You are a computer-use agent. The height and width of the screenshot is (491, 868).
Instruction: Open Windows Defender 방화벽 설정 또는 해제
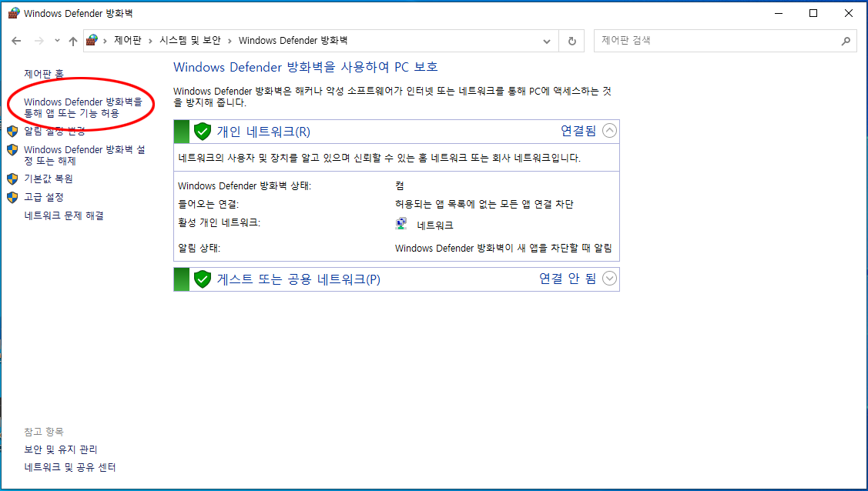click(85, 155)
